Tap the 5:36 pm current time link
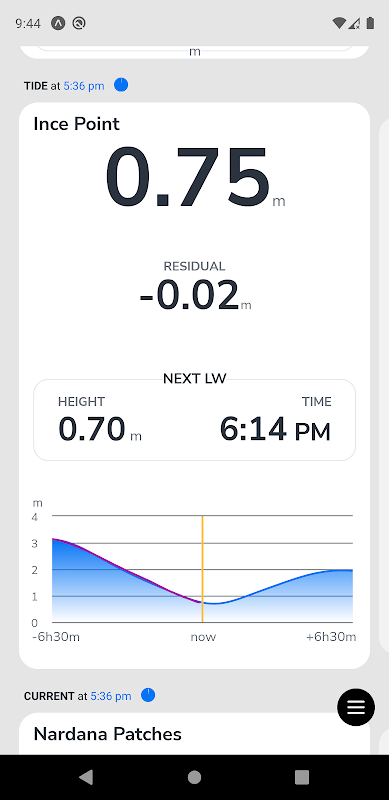The width and height of the screenshot is (389, 800). (111, 696)
